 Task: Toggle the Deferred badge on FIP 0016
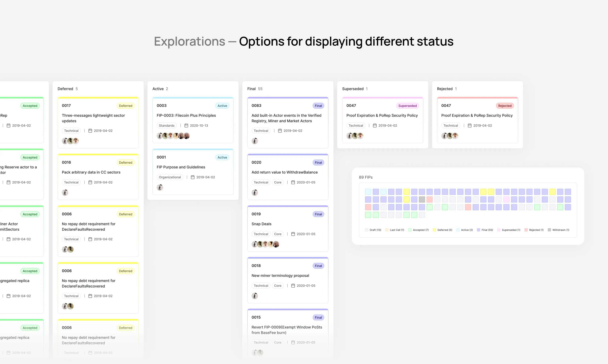tap(125, 162)
